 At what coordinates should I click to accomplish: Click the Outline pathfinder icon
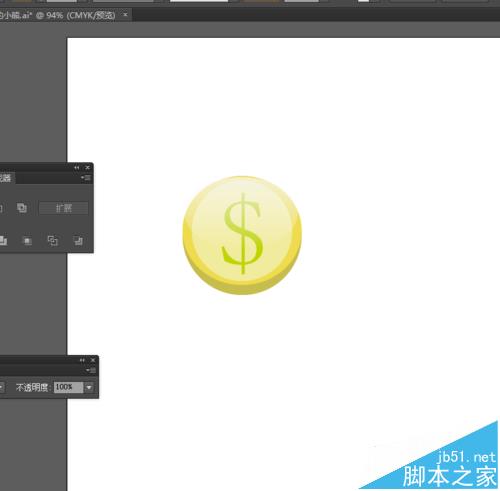point(53,241)
